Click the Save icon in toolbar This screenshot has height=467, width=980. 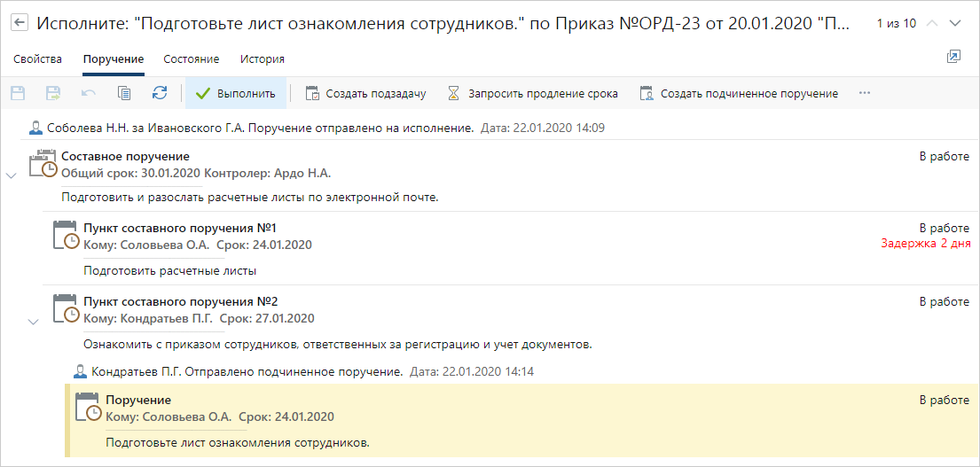(x=18, y=93)
